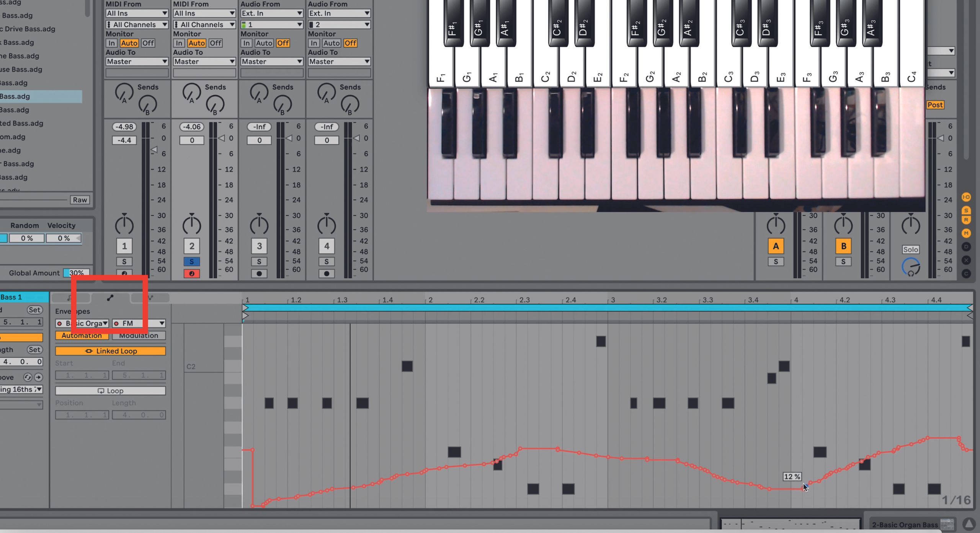Unsolo track 2 with its blue S button

191,262
